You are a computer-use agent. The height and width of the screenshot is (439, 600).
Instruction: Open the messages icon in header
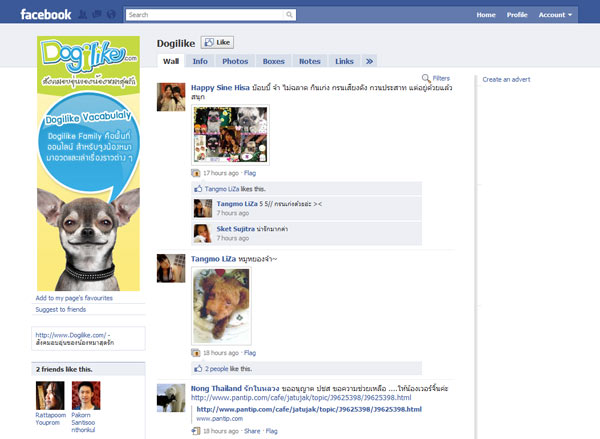tap(97, 15)
